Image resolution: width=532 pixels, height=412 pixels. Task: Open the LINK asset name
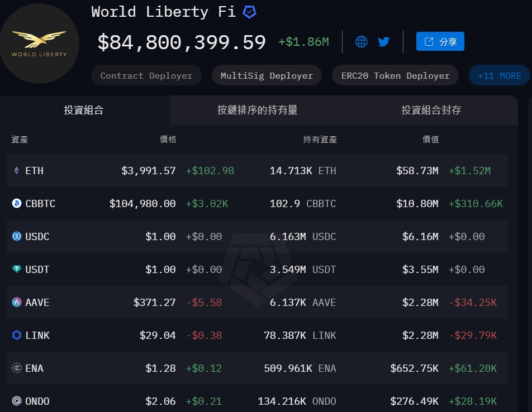[x=37, y=335]
